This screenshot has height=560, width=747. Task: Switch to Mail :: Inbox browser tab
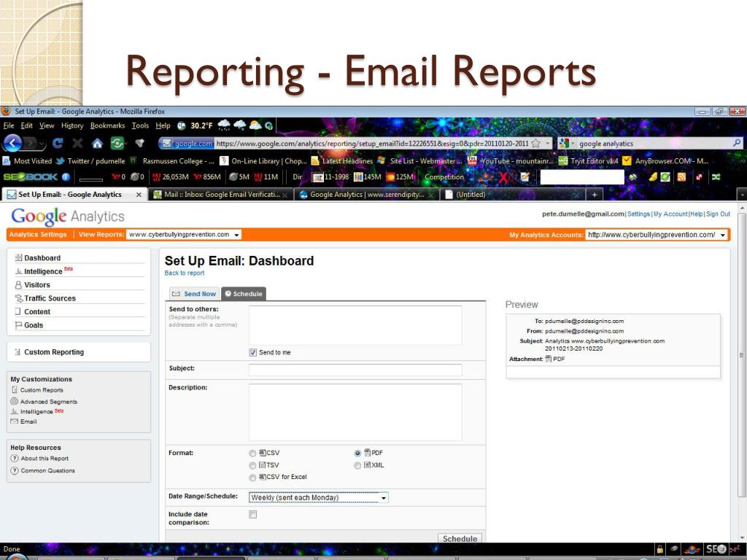point(220,195)
